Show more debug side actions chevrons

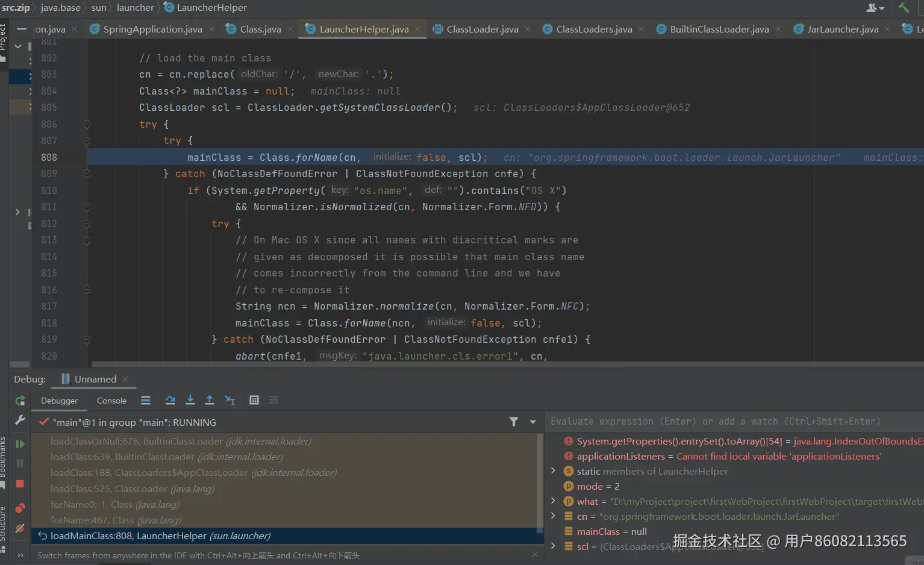[20, 555]
